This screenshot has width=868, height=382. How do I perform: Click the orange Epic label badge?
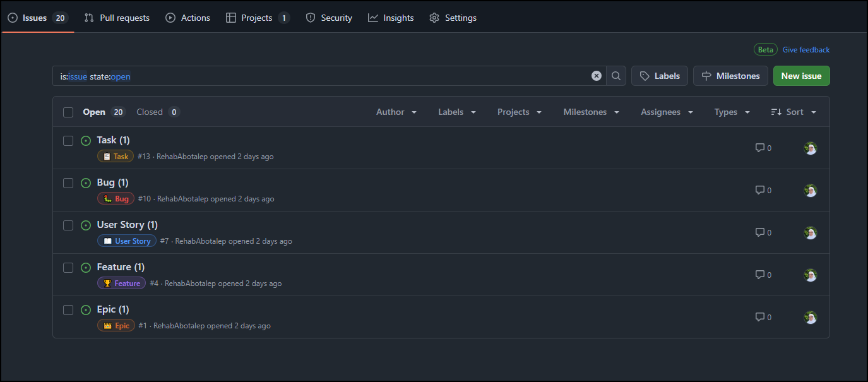(x=116, y=326)
